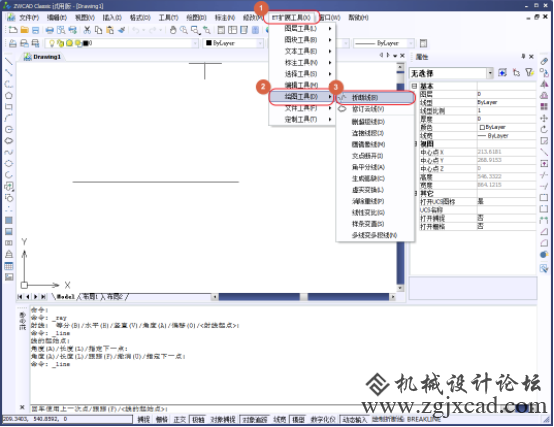The image size is (554, 427).
Task: Open the ET扩展工具 menu
Action: point(291,17)
